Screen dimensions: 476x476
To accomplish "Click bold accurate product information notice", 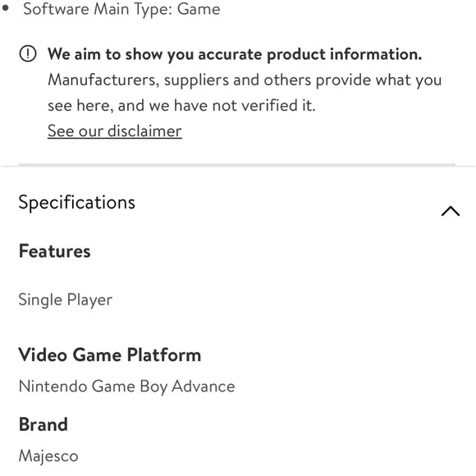I will coord(235,54).
